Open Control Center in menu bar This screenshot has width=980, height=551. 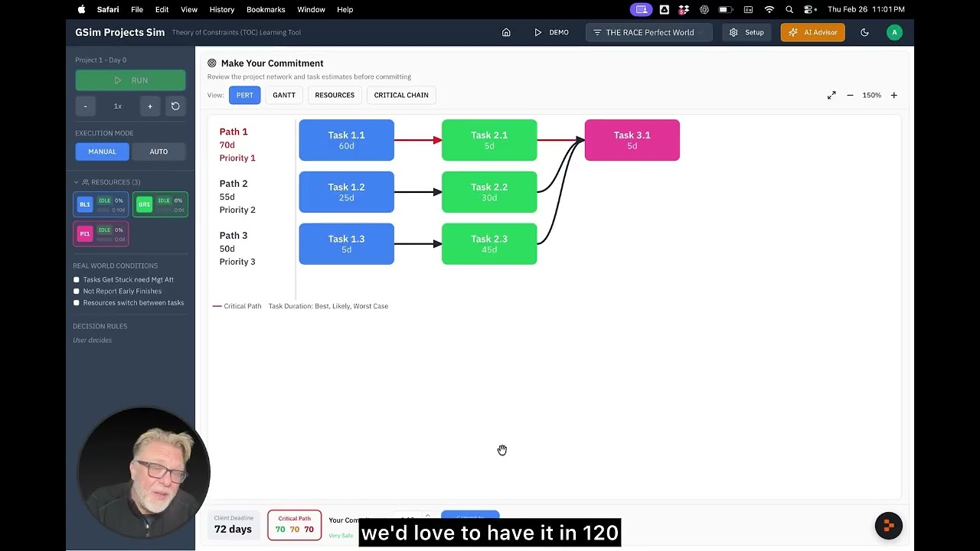[x=809, y=9]
